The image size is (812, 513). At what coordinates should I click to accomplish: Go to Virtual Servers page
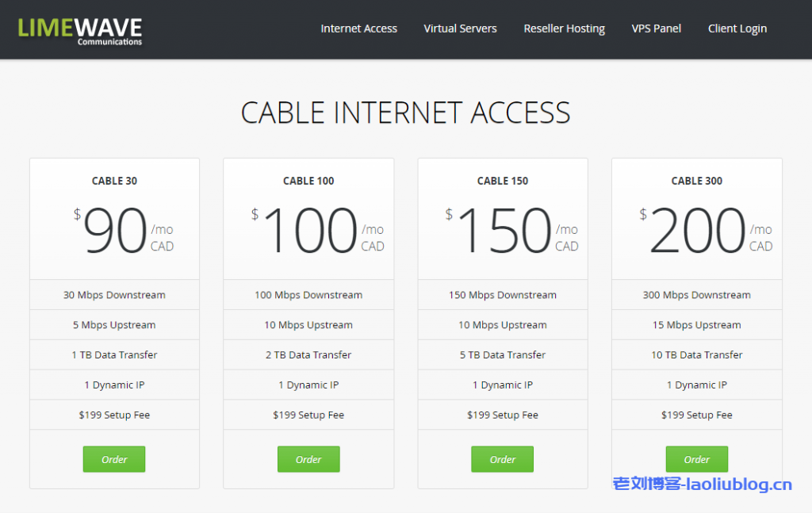[460, 29]
